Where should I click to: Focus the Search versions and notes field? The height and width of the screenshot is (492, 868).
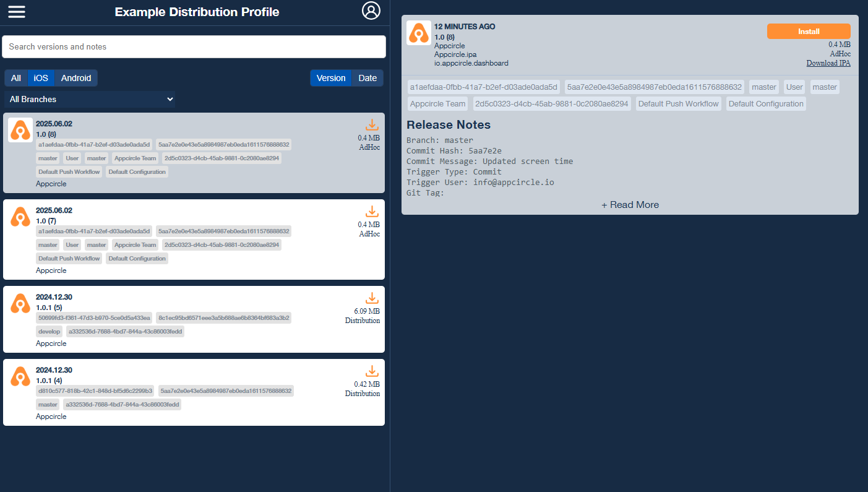194,46
